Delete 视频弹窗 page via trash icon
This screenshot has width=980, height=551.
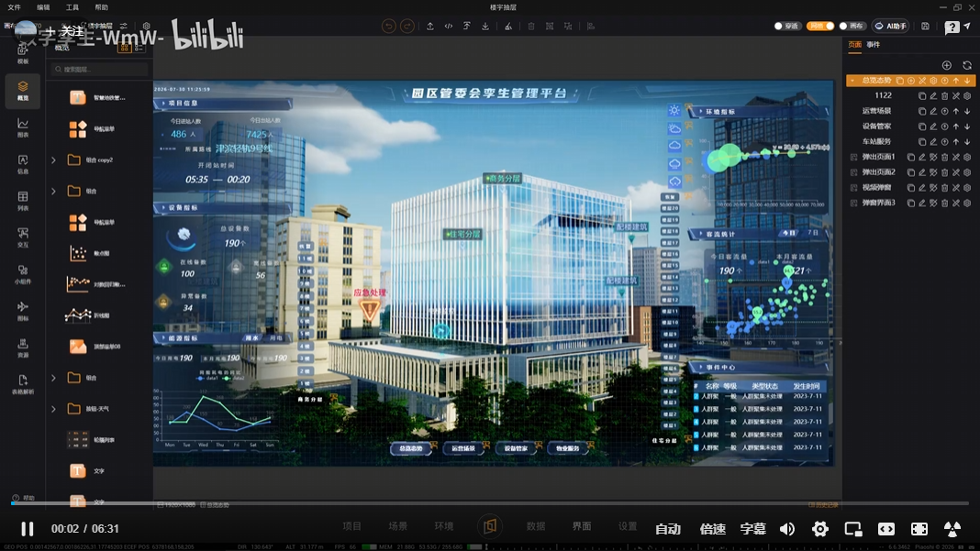point(944,187)
